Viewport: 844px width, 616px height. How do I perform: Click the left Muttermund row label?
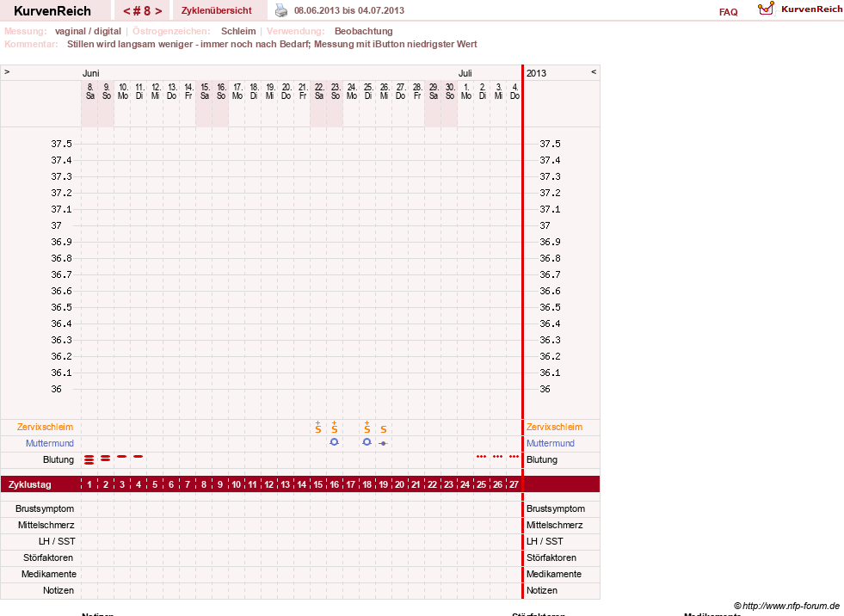coord(50,443)
